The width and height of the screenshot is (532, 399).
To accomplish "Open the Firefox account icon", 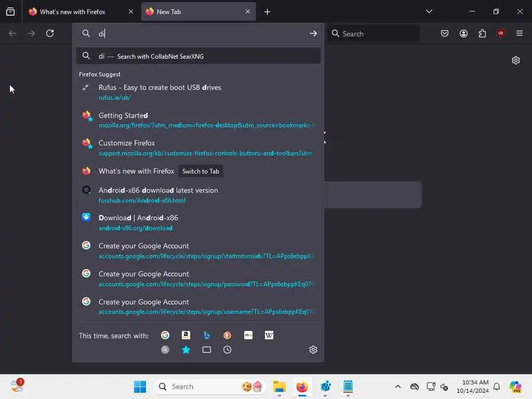I will [463, 33].
